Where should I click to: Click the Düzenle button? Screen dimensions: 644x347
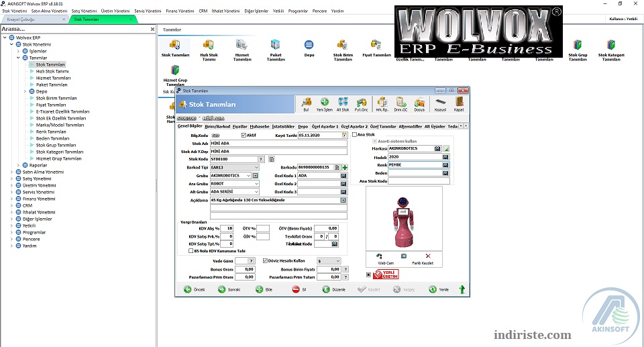[334, 289]
